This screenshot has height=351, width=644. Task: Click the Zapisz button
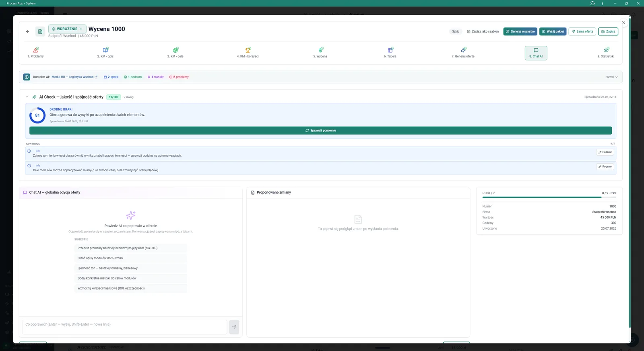608,31
